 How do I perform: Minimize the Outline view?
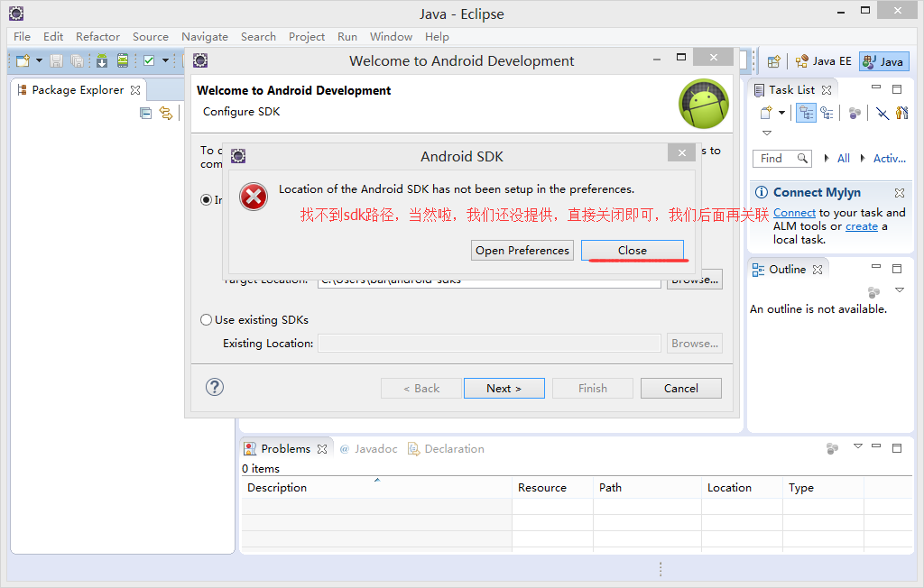pyautogui.click(x=876, y=266)
